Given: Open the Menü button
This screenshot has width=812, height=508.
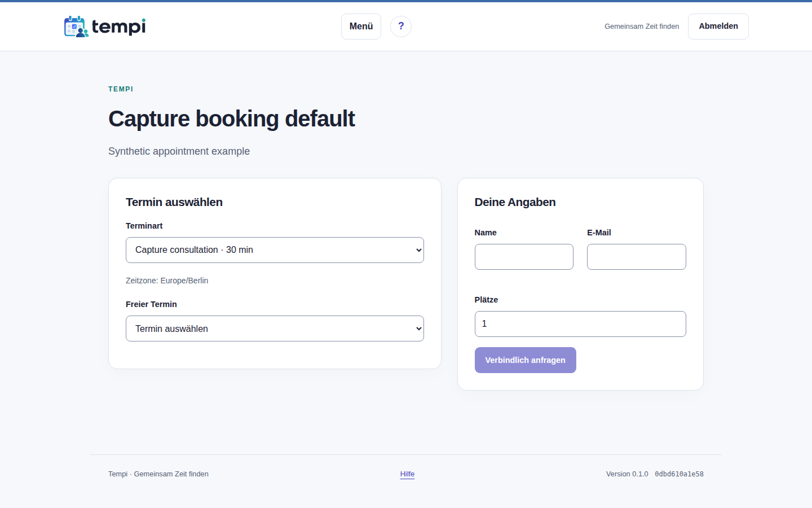Looking at the screenshot, I should coord(361,27).
